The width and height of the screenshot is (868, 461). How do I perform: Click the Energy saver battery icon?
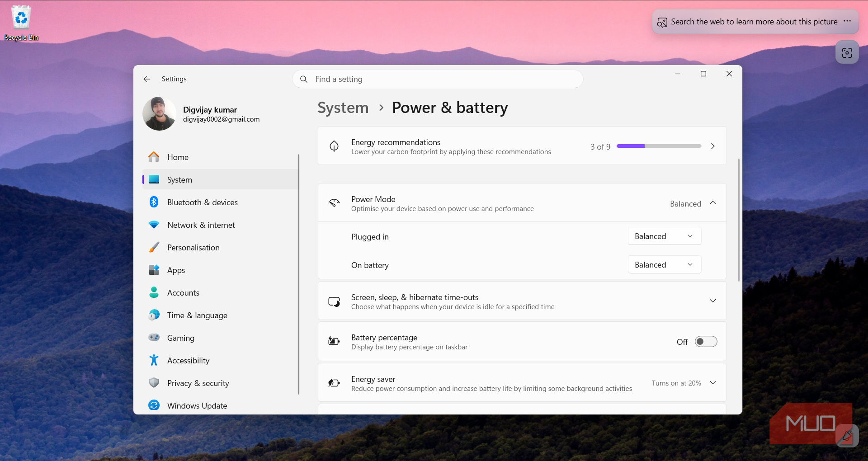coord(334,383)
